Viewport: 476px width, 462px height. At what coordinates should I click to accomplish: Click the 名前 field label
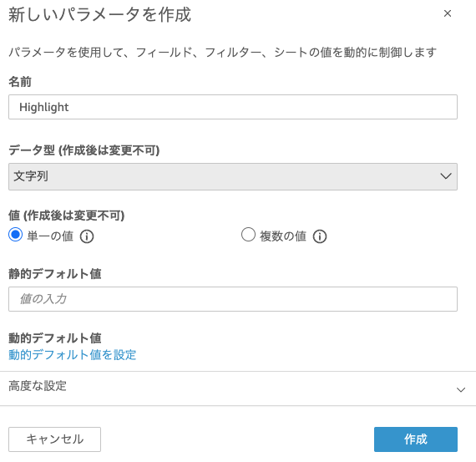(x=20, y=82)
